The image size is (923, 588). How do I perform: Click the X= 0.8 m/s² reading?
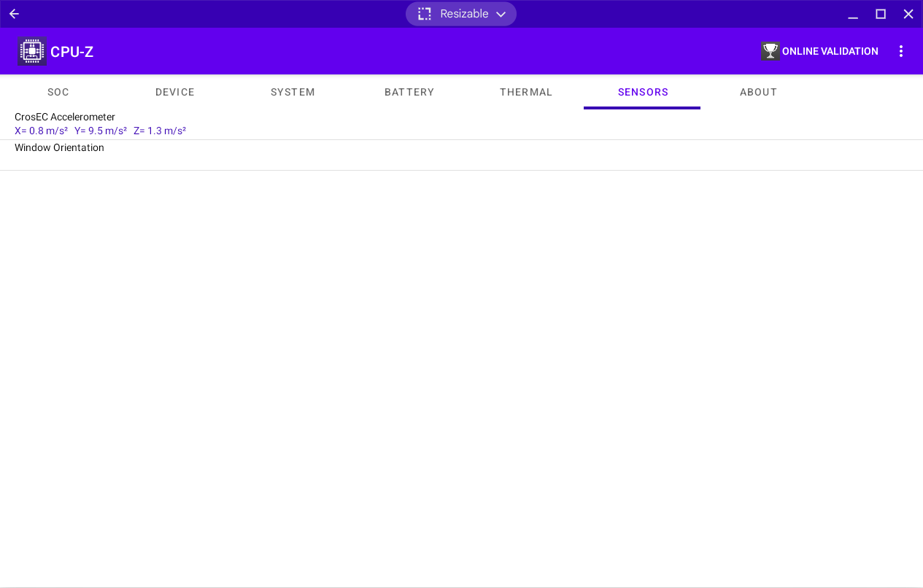[x=41, y=131]
